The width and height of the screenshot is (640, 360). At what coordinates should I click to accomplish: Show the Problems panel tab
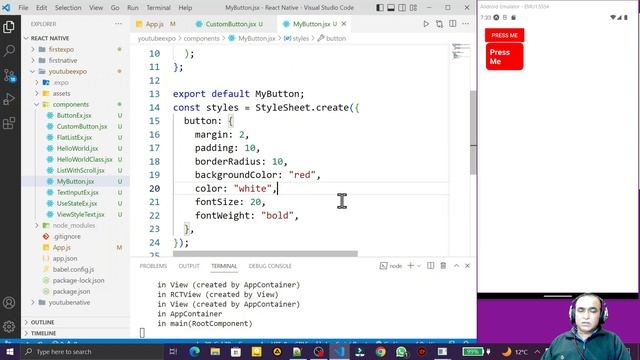pos(153,266)
